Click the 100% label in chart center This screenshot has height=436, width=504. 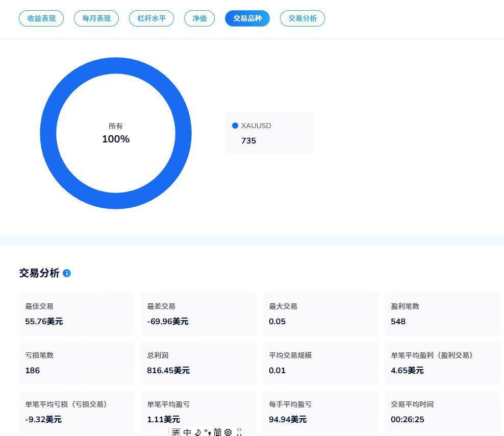pyautogui.click(x=116, y=139)
